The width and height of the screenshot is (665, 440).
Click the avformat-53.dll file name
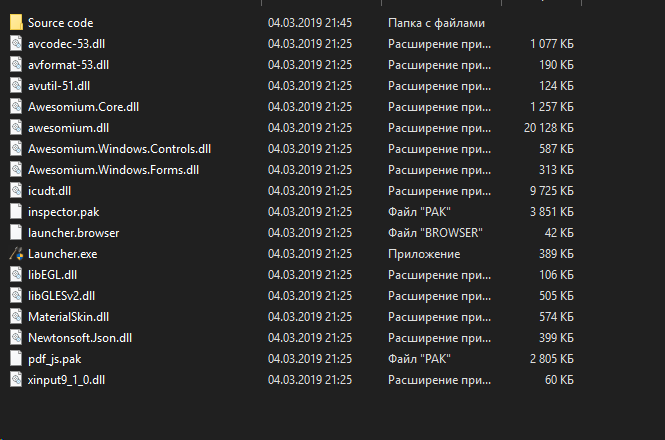pyautogui.click(x=68, y=65)
